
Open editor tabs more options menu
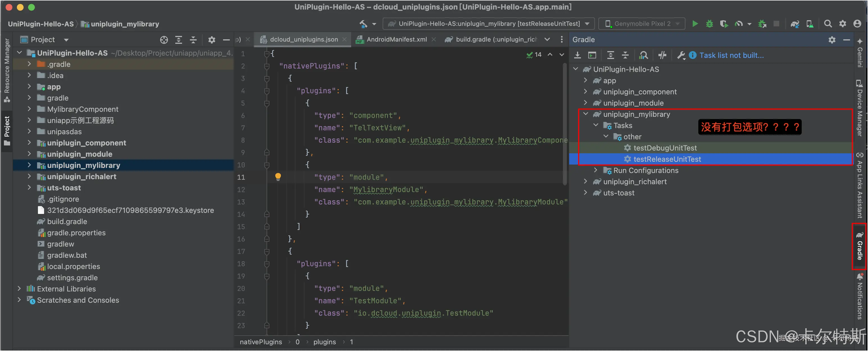(562, 39)
